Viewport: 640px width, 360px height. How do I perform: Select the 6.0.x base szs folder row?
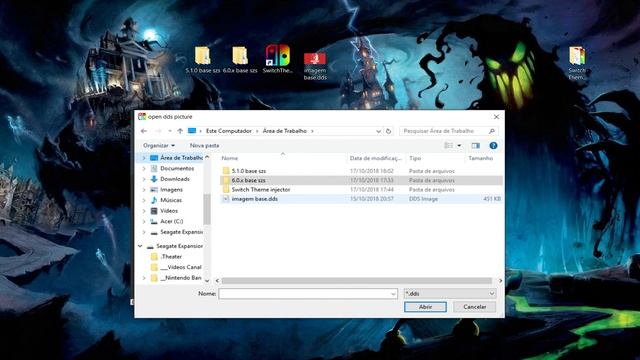tap(361, 180)
